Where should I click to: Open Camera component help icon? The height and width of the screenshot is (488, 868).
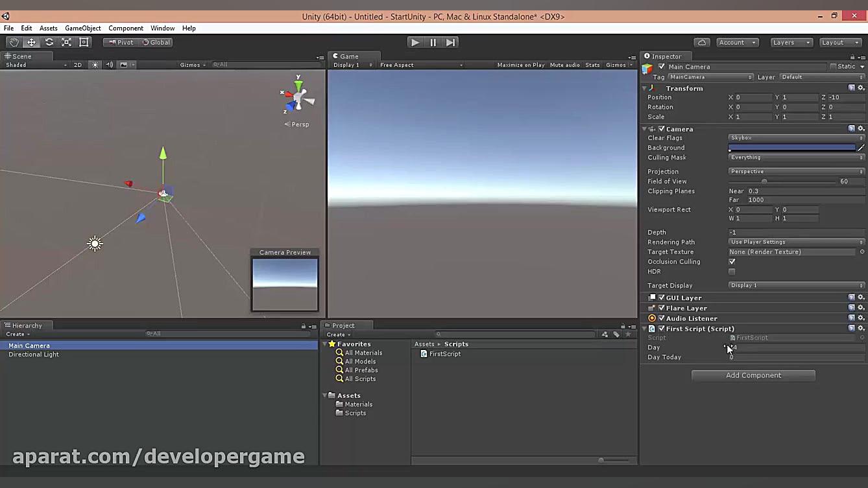click(852, 129)
